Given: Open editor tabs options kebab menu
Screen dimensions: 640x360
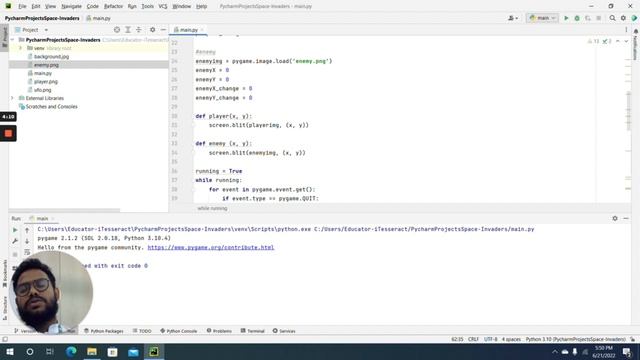Looking at the screenshot, I should click(626, 30).
